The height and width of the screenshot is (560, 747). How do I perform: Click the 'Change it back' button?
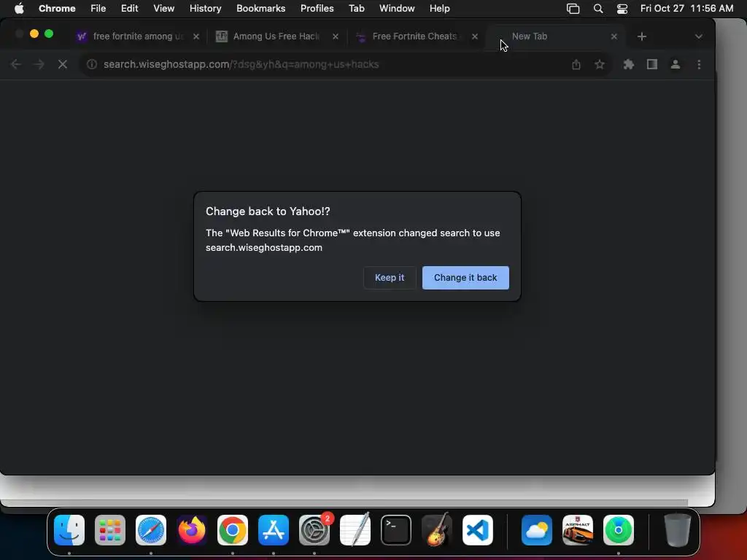(x=465, y=278)
